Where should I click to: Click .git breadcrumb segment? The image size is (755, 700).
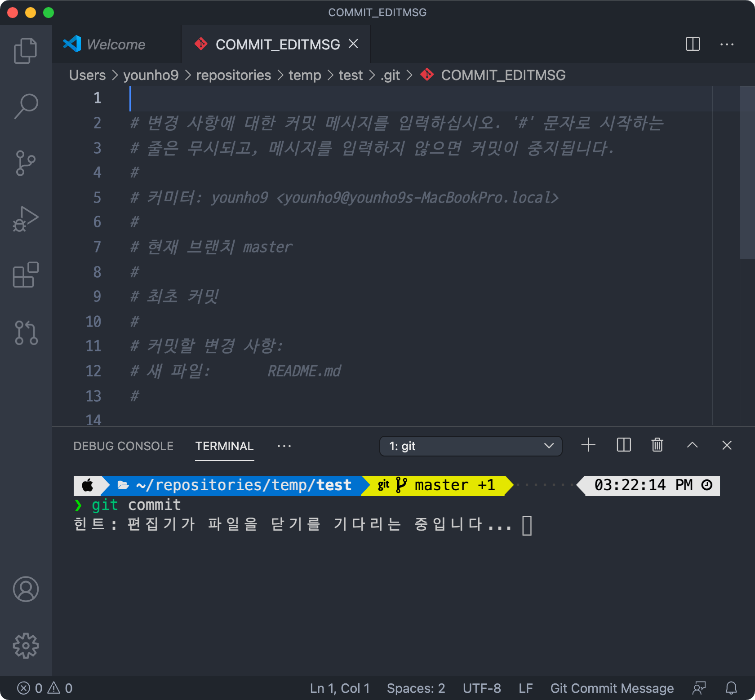(x=391, y=75)
